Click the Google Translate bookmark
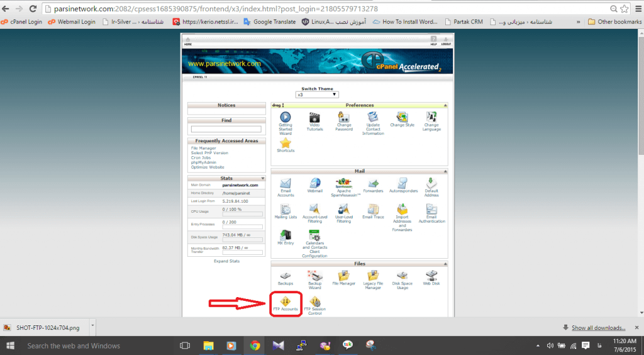644x355 pixels. [269, 21]
